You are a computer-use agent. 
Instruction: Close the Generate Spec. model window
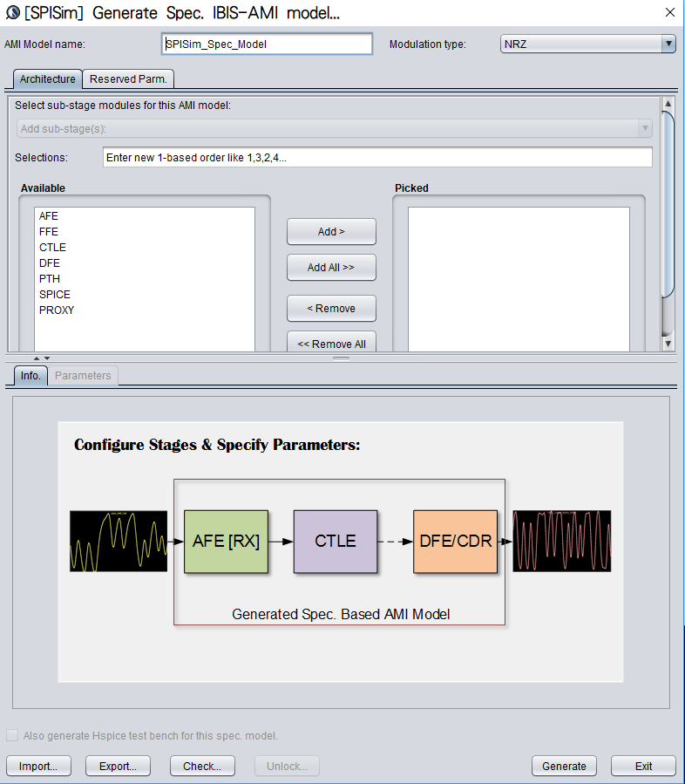click(669, 12)
